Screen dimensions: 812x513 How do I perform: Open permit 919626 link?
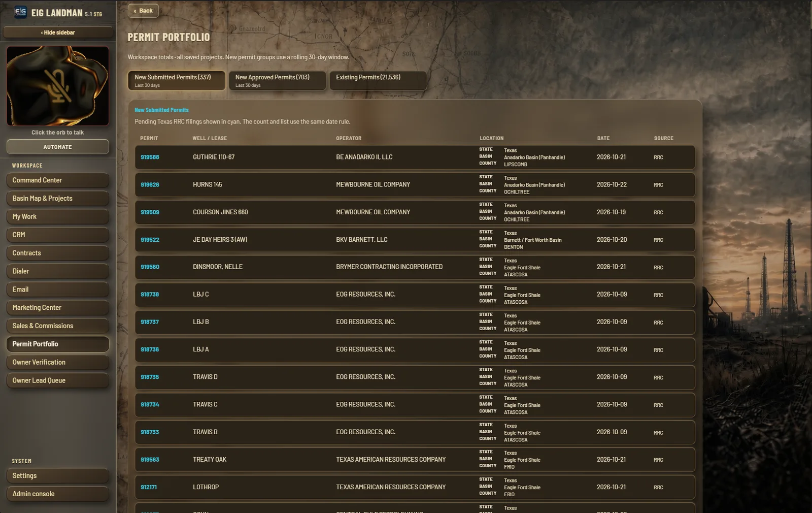coord(150,185)
